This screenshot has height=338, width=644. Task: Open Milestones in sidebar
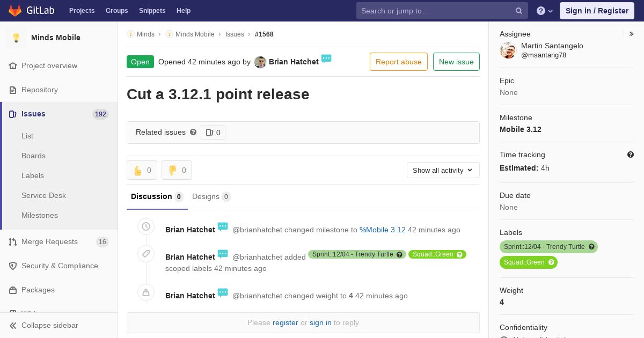tap(40, 215)
